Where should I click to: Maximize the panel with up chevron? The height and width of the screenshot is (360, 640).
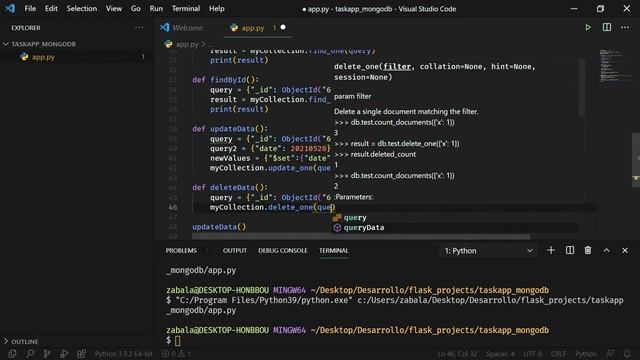point(607,250)
